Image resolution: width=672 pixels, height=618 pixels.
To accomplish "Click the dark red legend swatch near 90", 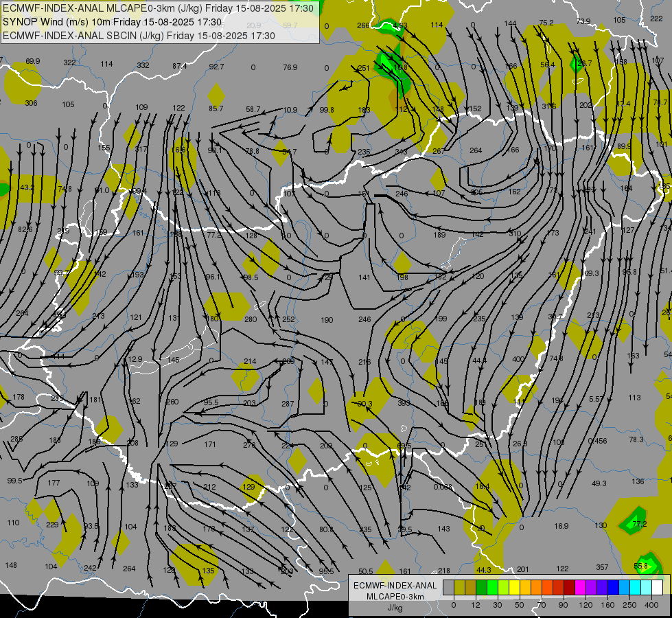I will point(569,588).
